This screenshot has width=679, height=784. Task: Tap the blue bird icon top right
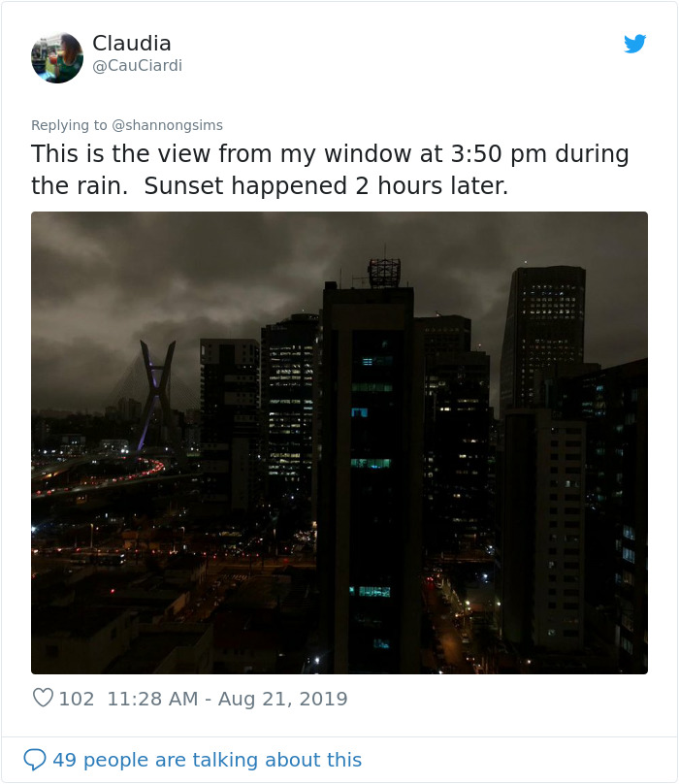[x=636, y=43]
